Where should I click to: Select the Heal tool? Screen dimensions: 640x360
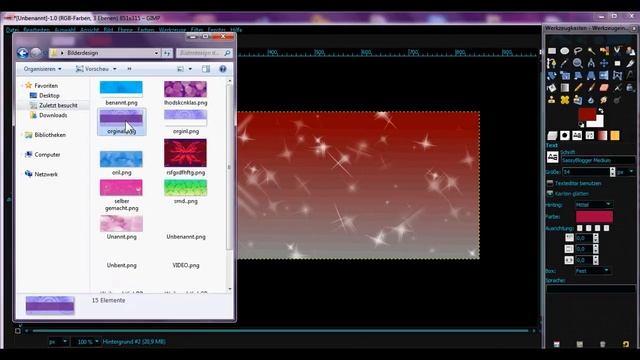tap(564, 100)
